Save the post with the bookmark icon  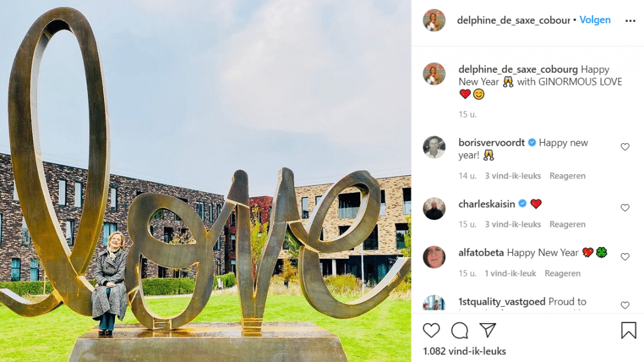628,331
